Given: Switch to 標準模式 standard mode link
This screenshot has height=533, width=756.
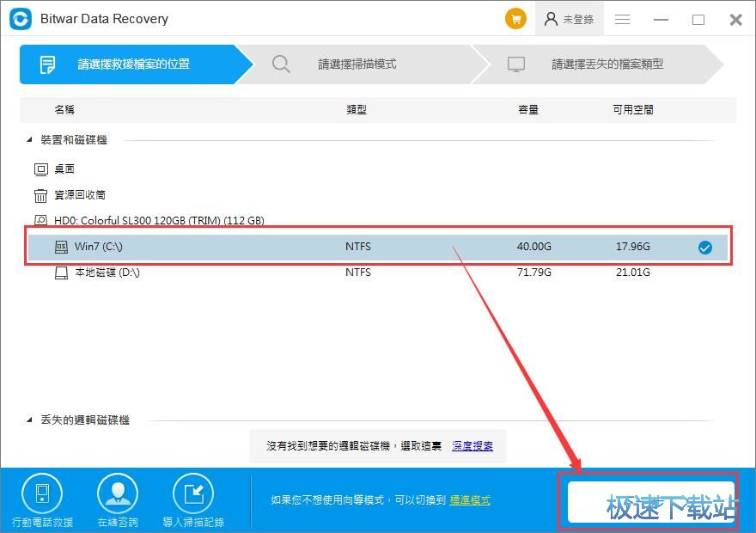Looking at the screenshot, I should 470,500.
